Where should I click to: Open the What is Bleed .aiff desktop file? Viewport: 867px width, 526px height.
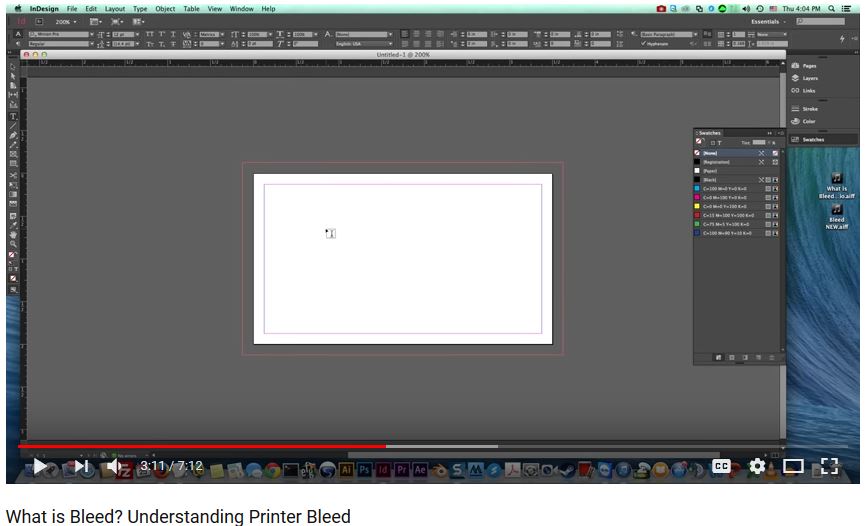(836, 187)
